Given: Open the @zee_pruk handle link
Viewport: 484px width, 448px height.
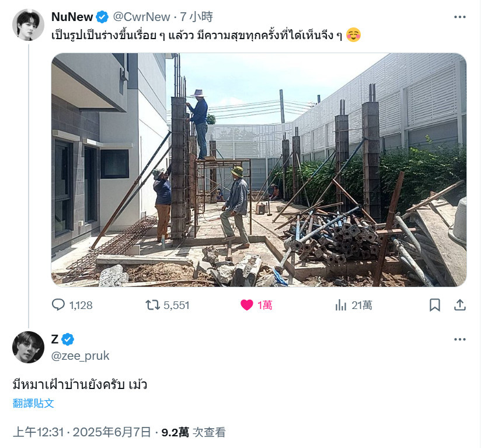Looking at the screenshot, I should point(80,356).
